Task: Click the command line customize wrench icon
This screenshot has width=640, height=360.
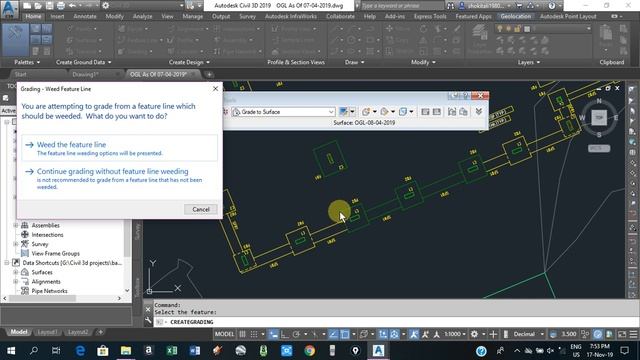Action: 148,321
